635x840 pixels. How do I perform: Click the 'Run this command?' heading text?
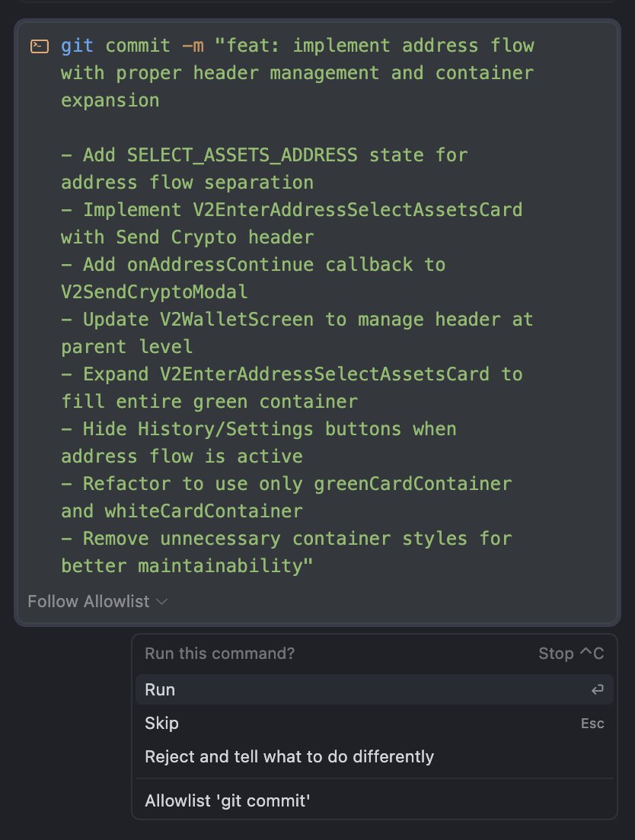pos(220,653)
